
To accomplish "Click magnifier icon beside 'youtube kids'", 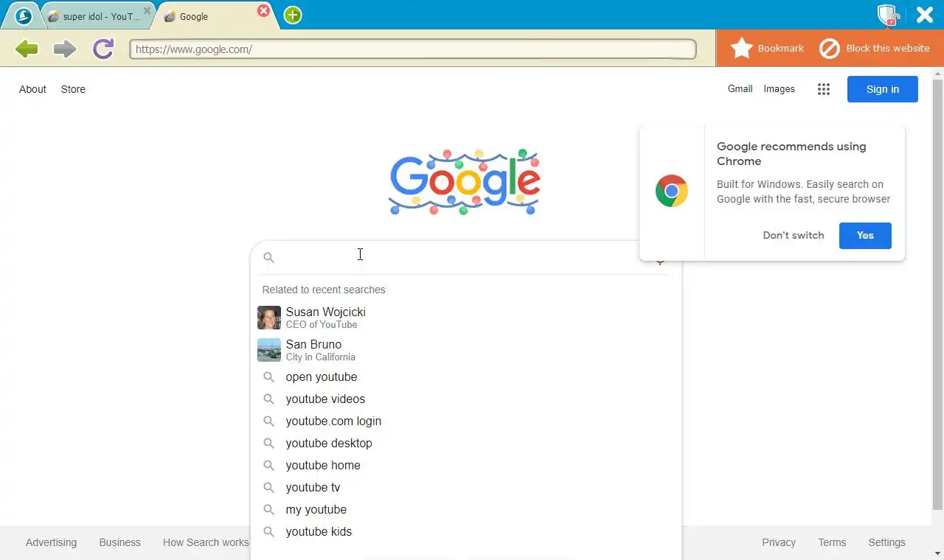I will 269,531.
